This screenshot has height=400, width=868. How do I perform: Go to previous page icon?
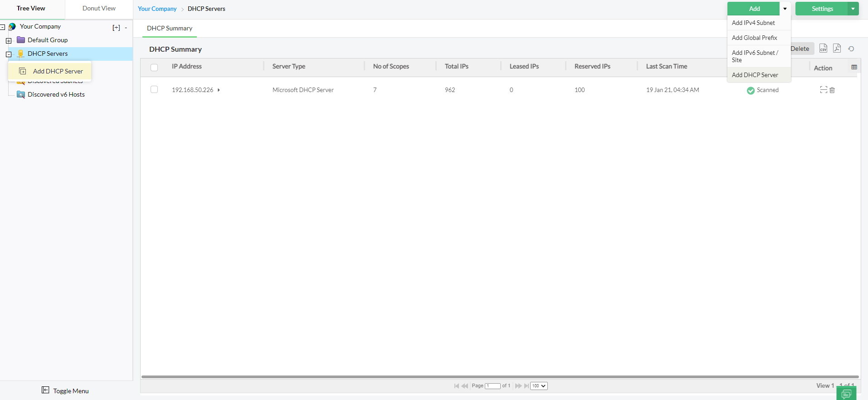465,386
